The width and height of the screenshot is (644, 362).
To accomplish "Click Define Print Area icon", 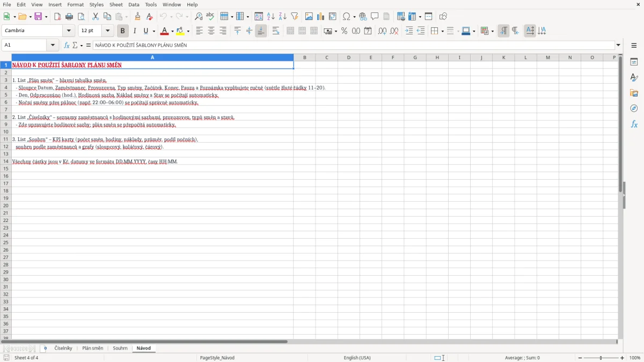I will (x=401, y=17).
